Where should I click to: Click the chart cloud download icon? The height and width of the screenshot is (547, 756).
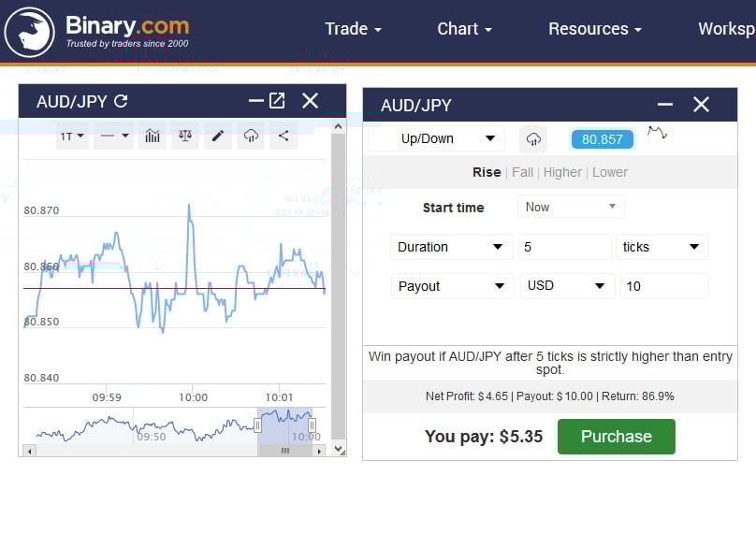click(x=251, y=137)
